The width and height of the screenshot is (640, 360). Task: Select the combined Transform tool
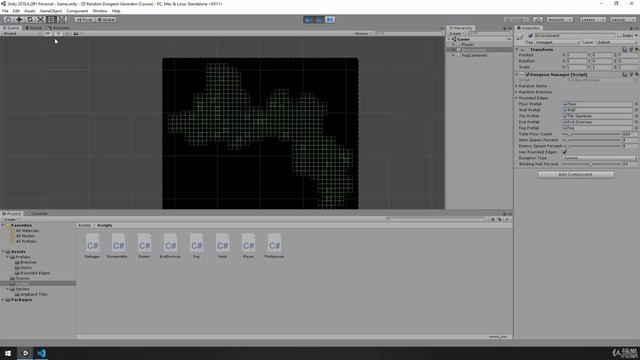(x=61, y=20)
